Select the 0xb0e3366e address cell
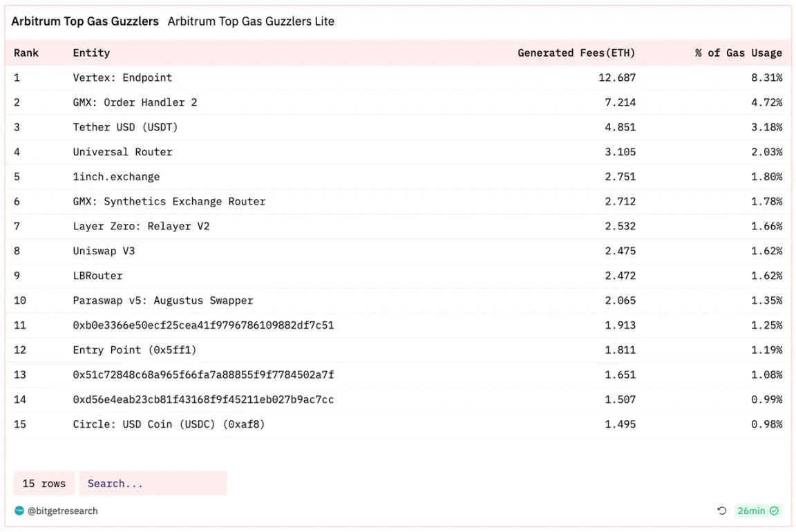796x532 pixels. point(203,325)
